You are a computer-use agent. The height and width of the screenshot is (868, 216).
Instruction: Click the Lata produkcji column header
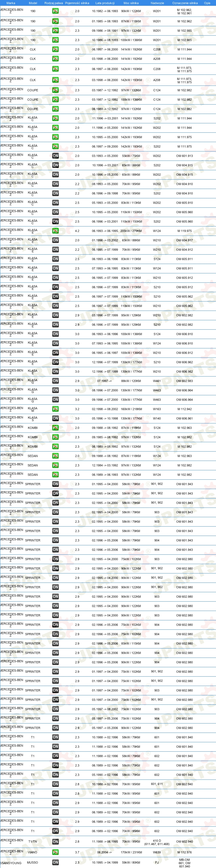[105, 3]
